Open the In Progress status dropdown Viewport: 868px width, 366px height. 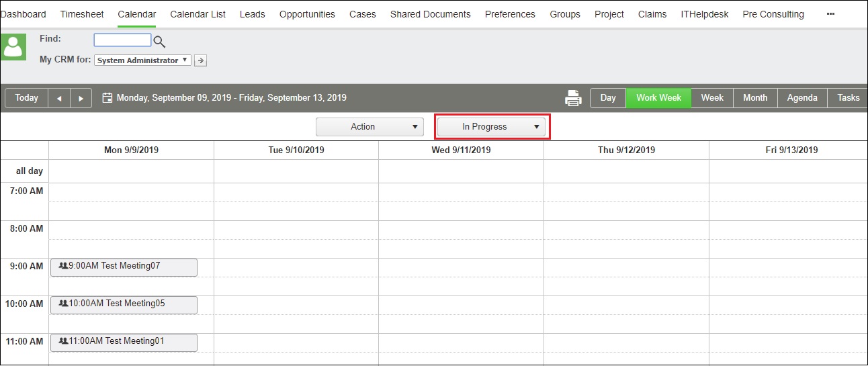[x=491, y=127]
